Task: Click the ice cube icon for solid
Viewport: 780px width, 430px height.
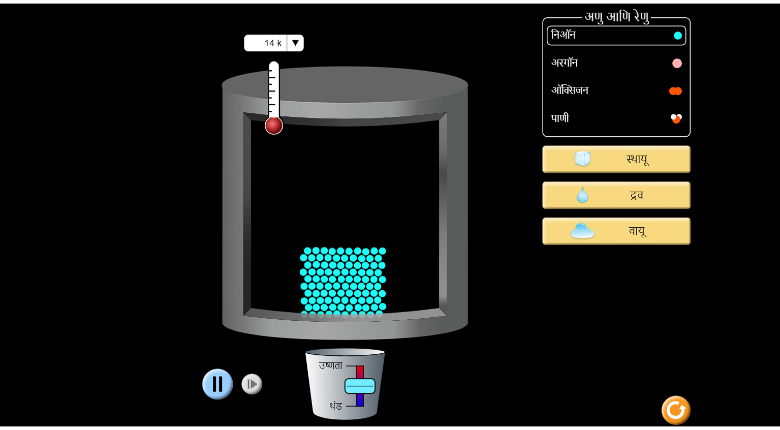Action: [582, 159]
